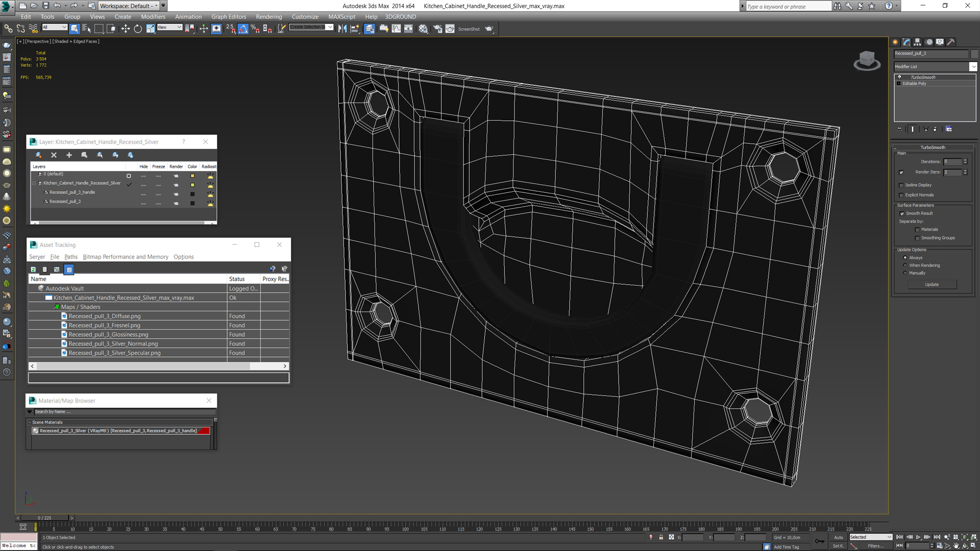Click Pin Stack icon under modifier stack
Viewport: 980px width, 551px height.
point(899,129)
